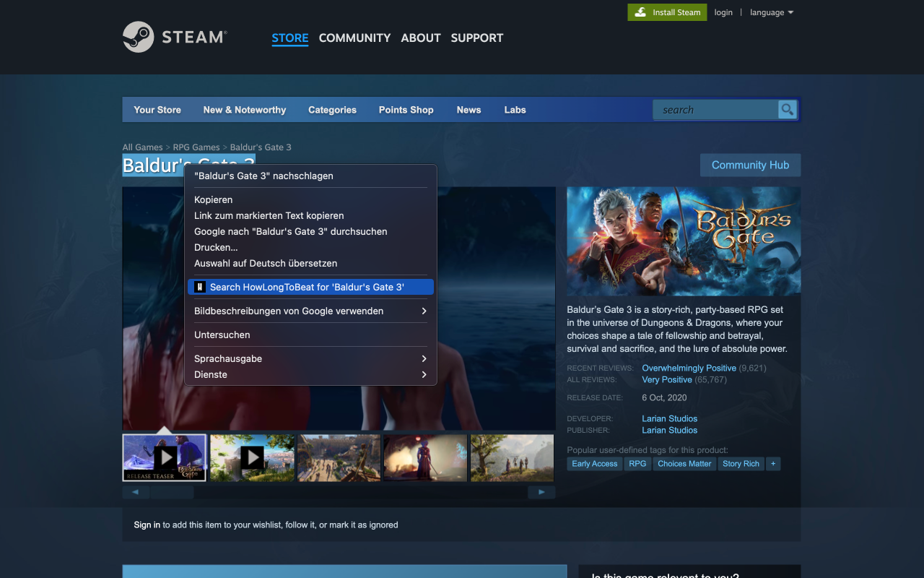Choose Auswahl auf Deutsch übersetzen

310,263
